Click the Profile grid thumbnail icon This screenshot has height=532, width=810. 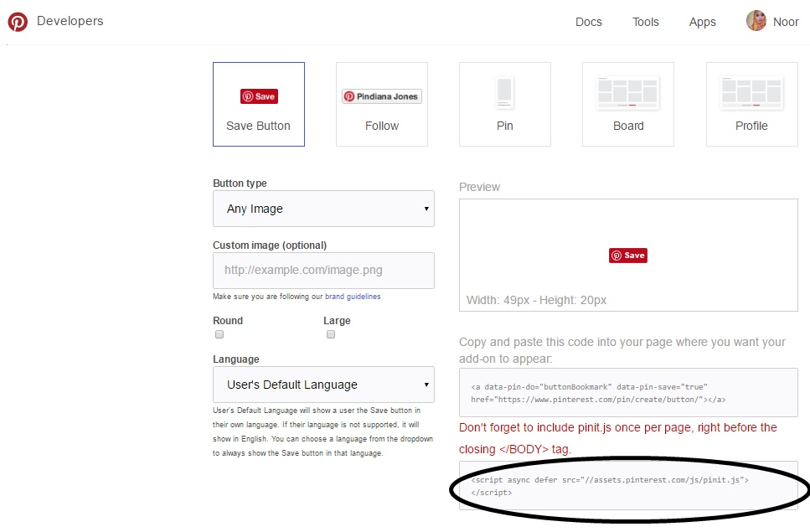(751, 92)
